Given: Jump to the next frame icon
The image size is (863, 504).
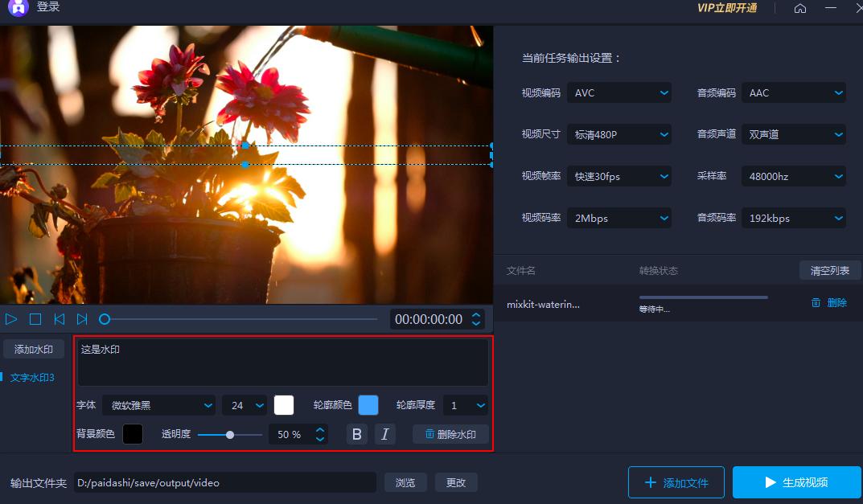Looking at the screenshot, I should click(82, 319).
